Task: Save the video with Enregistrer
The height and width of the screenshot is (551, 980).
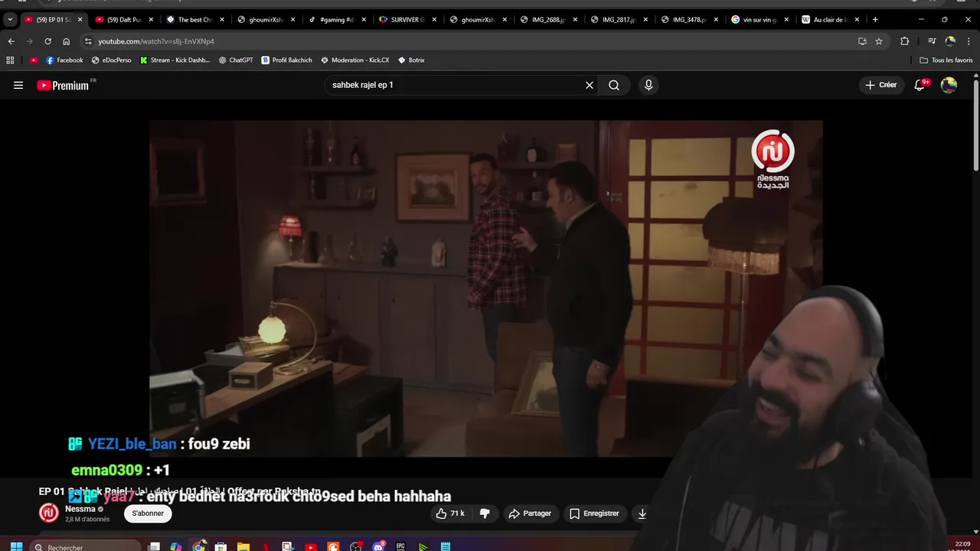Action: 594,514
